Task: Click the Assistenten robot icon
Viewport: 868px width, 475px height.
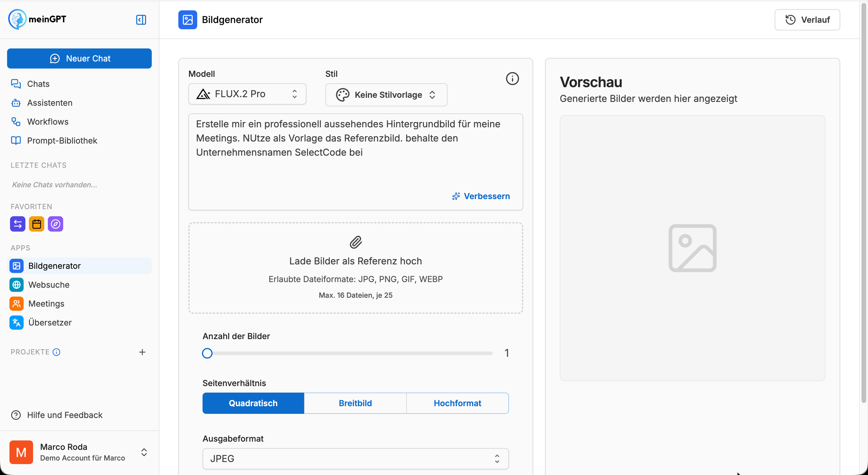Action: 16,103
